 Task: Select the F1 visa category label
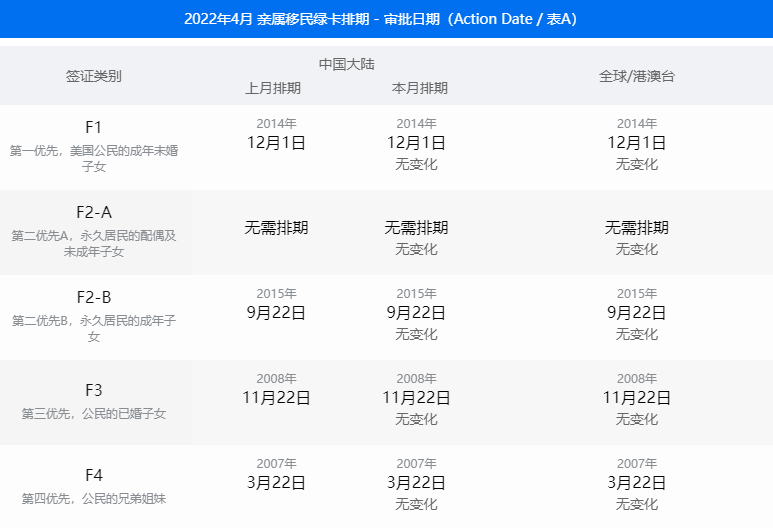[x=94, y=127]
